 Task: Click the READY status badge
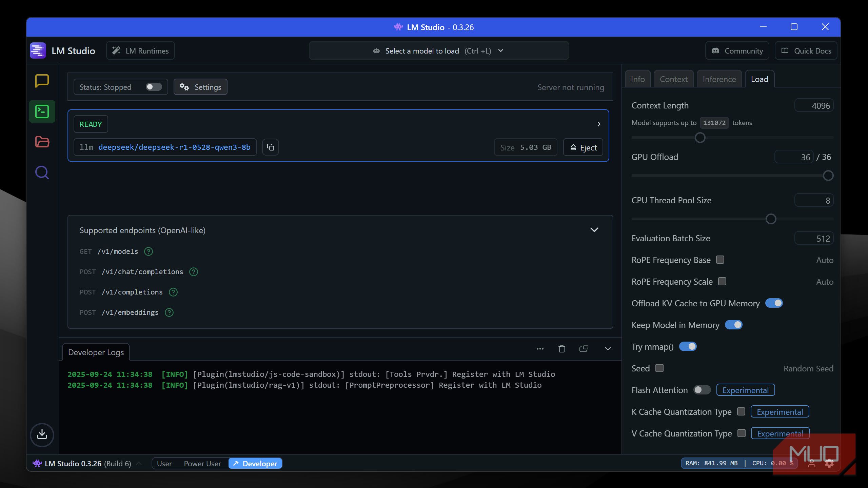91,124
